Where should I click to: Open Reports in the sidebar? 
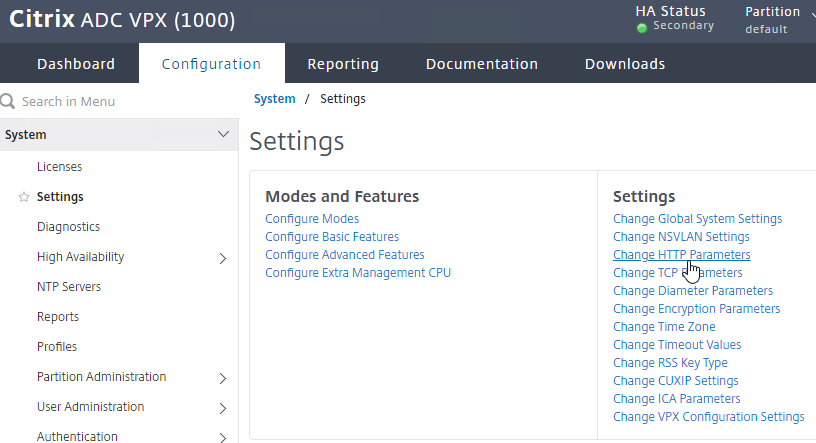pos(58,317)
